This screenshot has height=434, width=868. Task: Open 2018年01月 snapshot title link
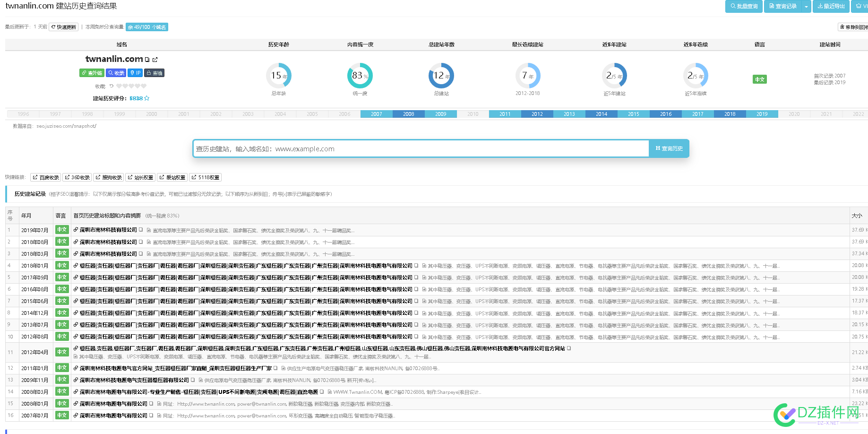(x=246, y=265)
